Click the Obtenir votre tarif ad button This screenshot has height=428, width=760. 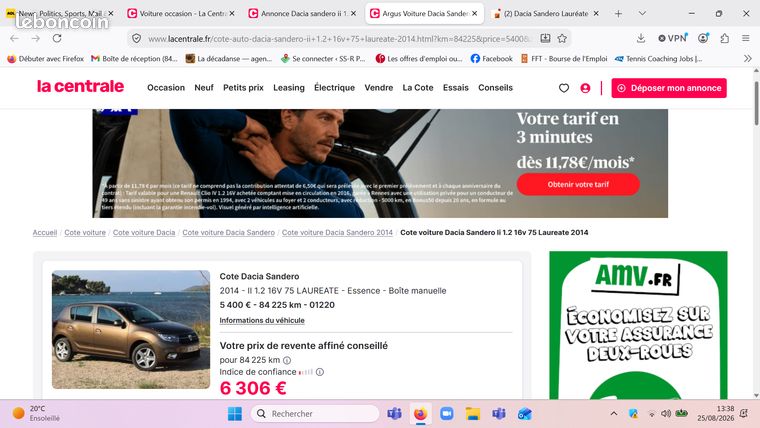click(578, 185)
